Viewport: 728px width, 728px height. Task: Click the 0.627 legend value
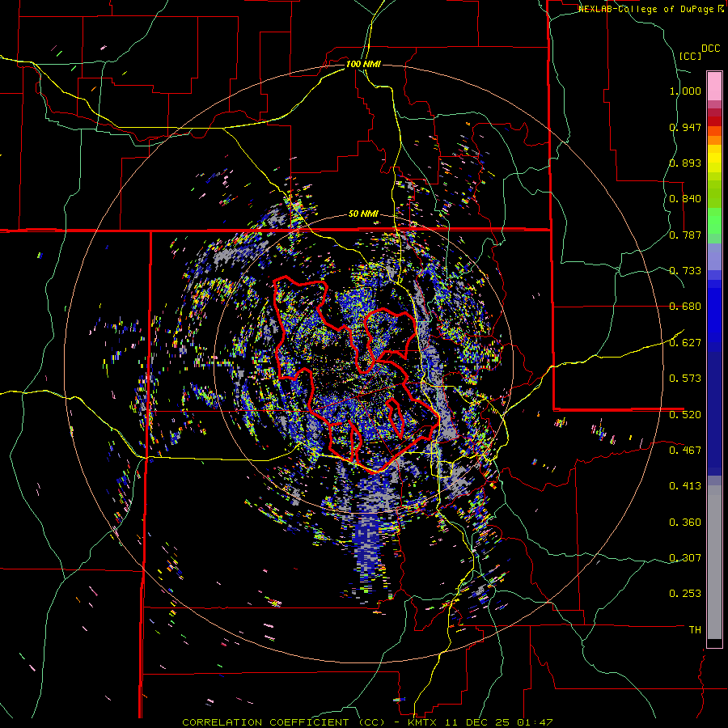[x=685, y=343]
